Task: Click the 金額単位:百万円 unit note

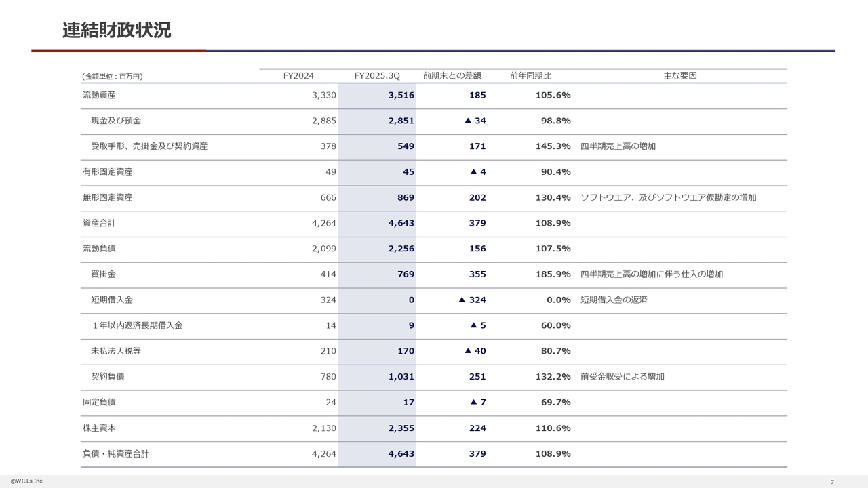Action: (x=113, y=77)
